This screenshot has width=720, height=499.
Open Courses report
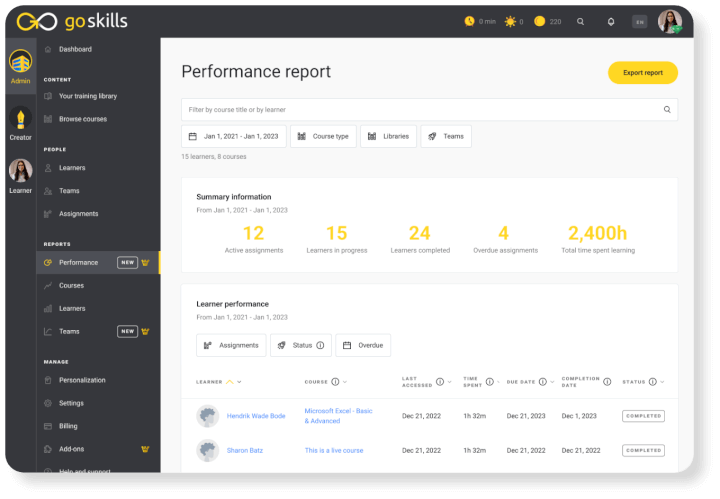click(71, 285)
